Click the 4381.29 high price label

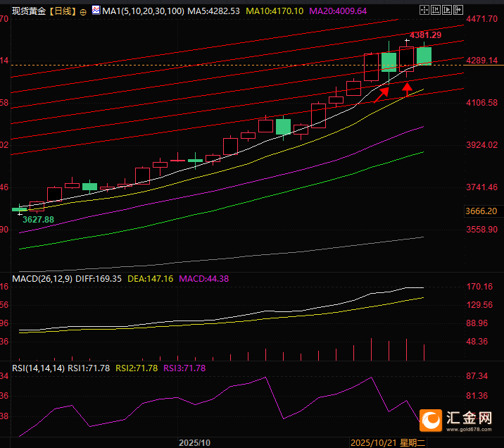pyautogui.click(x=425, y=35)
